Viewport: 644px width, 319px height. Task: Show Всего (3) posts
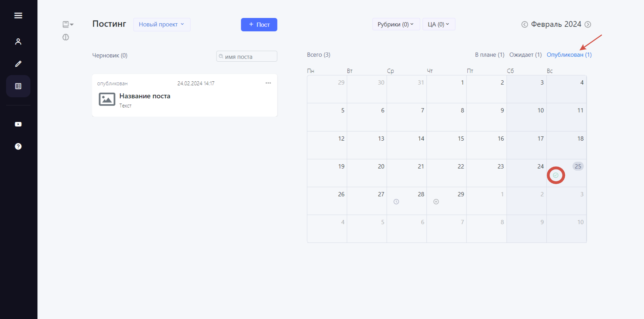click(x=319, y=55)
